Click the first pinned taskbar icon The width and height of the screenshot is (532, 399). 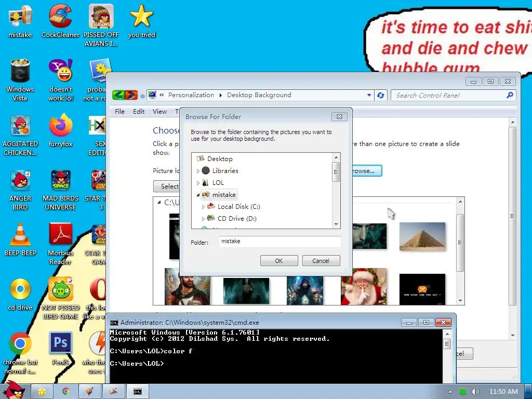tap(42, 392)
